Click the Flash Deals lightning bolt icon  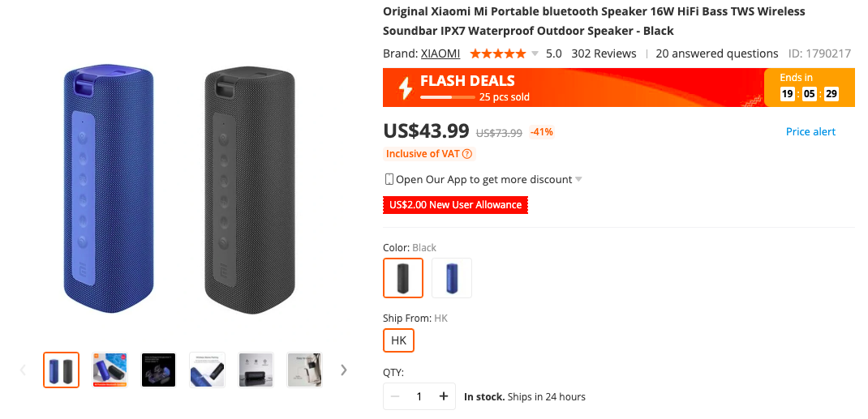404,87
